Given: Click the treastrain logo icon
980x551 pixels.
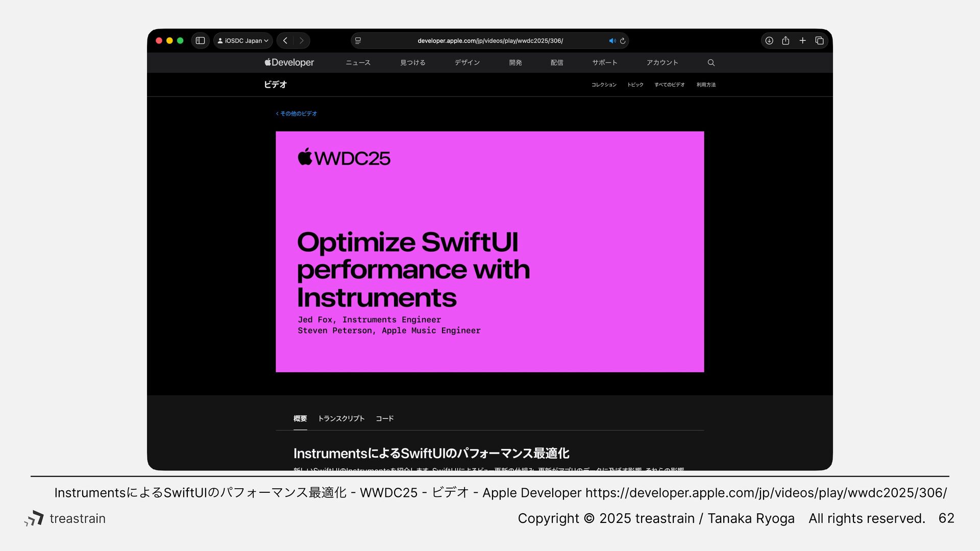Looking at the screenshot, I should click(34, 518).
